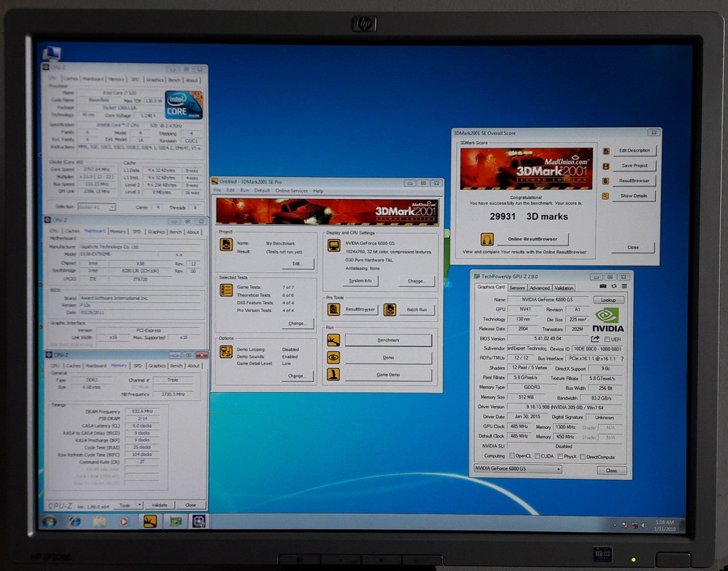Click the Driver Version field in GPU-Z

click(565, 407)
